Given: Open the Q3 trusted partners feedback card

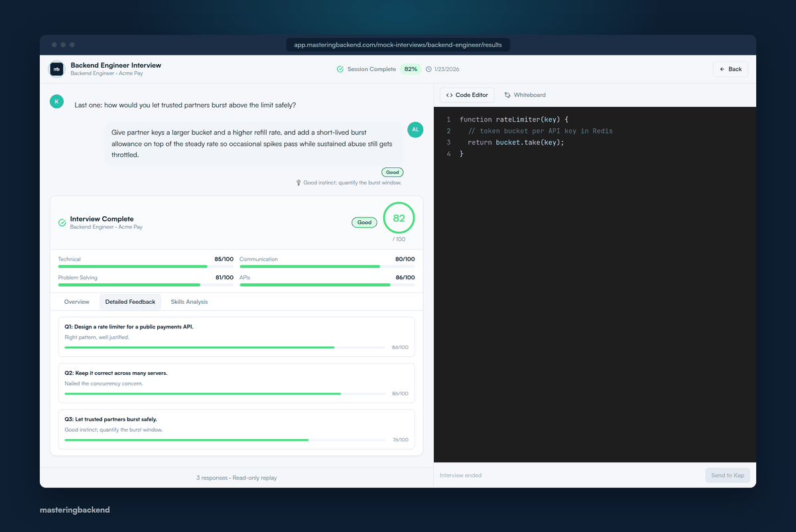Looking at the screenshot, I should (x=236, y=429).
